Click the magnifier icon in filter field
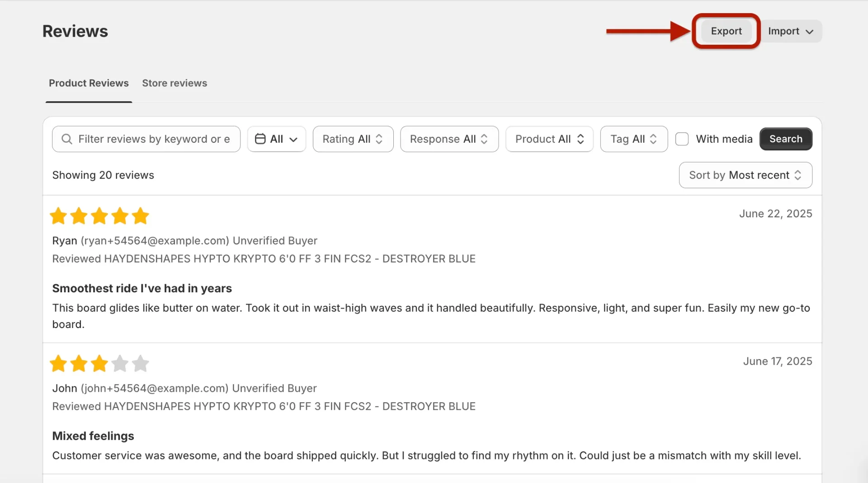This screenshot has height=483, width=868. tap(67, 139)
